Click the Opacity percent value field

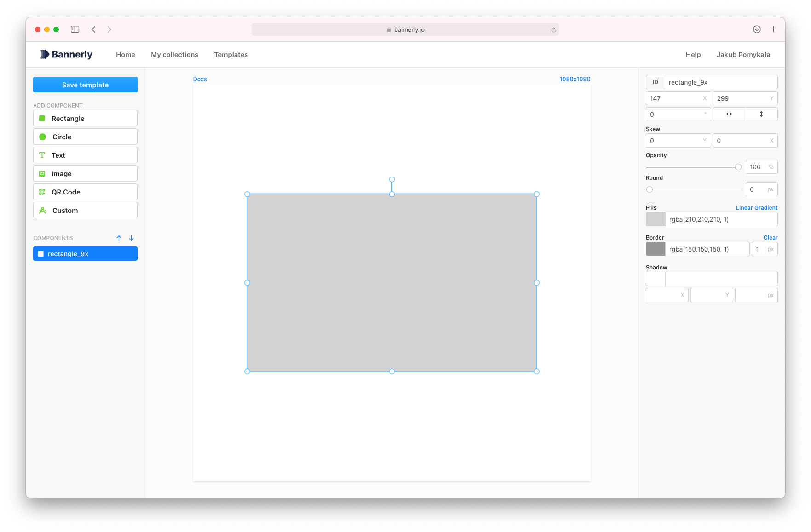click(761, 167)
